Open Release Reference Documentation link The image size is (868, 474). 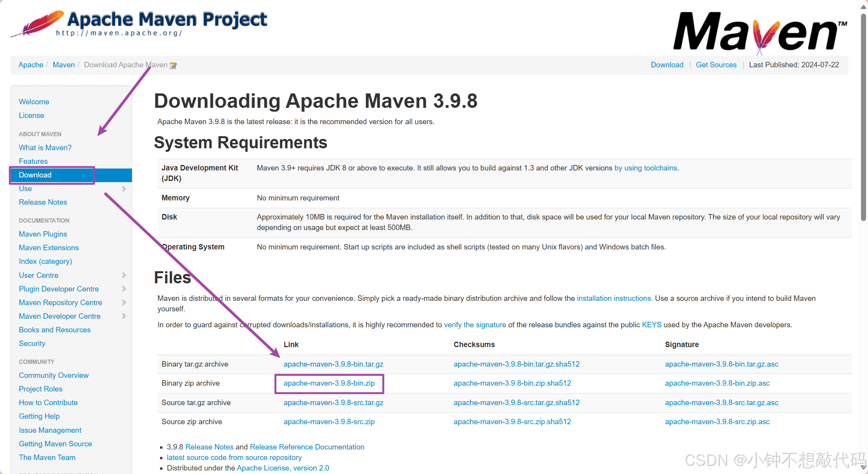[x=307, y=447]
